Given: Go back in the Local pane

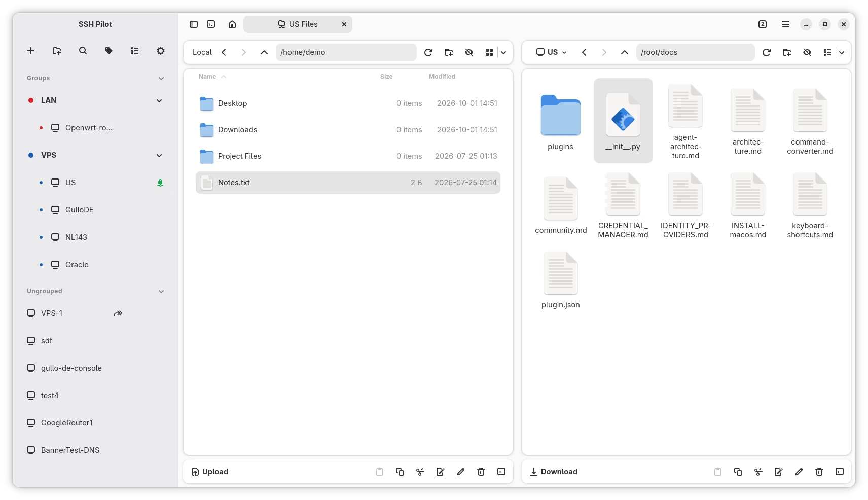Looking at the screenshot, I should tap(224, 52).
